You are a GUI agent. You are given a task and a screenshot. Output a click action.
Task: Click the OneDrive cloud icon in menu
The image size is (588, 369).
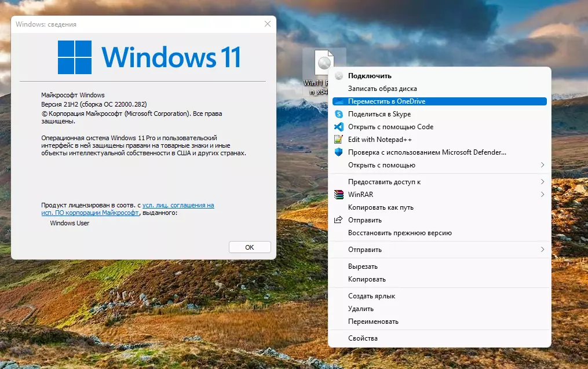[x=339, y=101]
